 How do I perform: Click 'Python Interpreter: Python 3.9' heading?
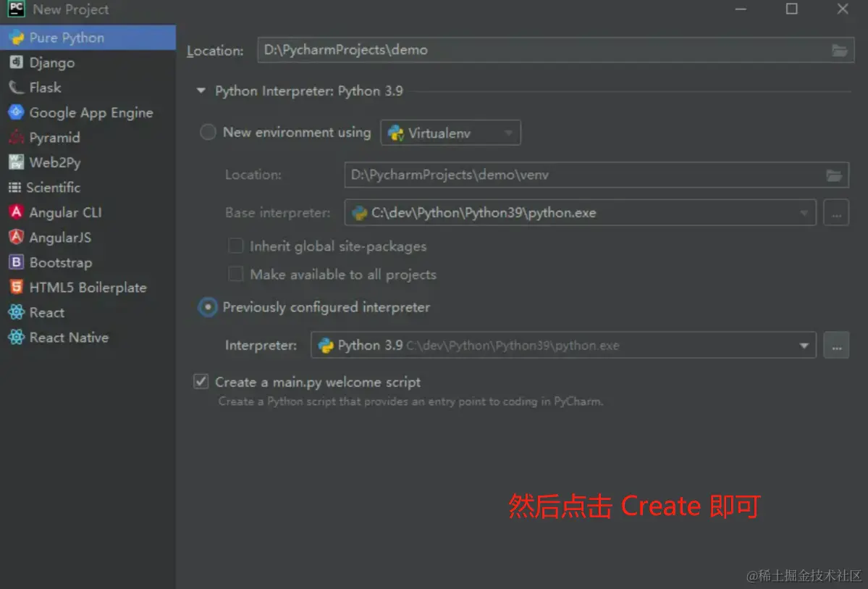(309, 91)
